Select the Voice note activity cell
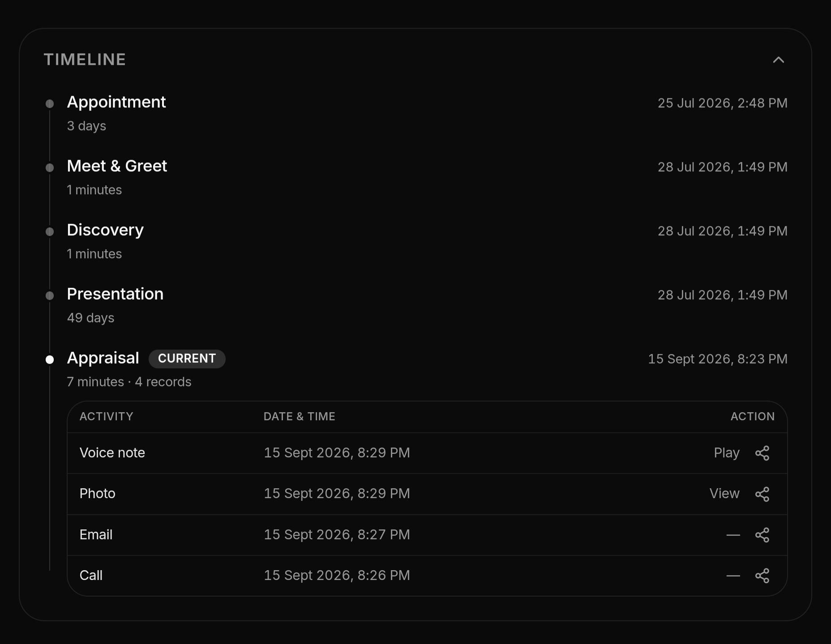This screenshot has width=831, height=644. click(x=112, y=453)
